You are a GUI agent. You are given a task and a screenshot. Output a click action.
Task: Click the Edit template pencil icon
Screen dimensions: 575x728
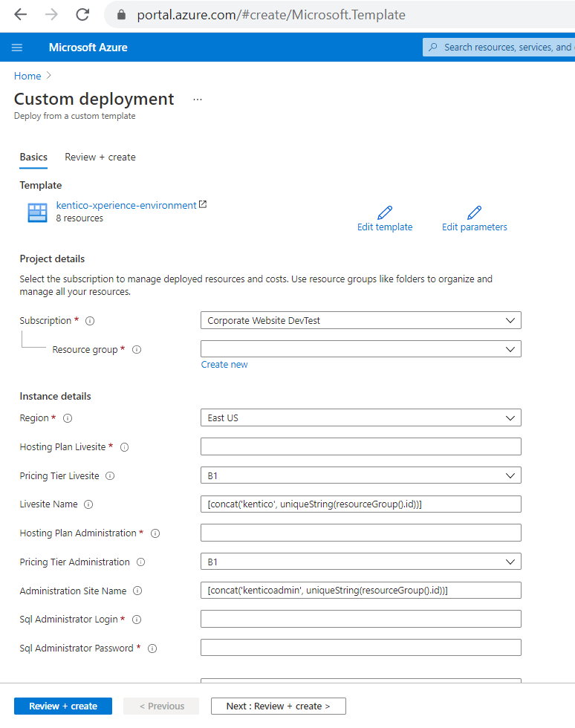point(385,212)
